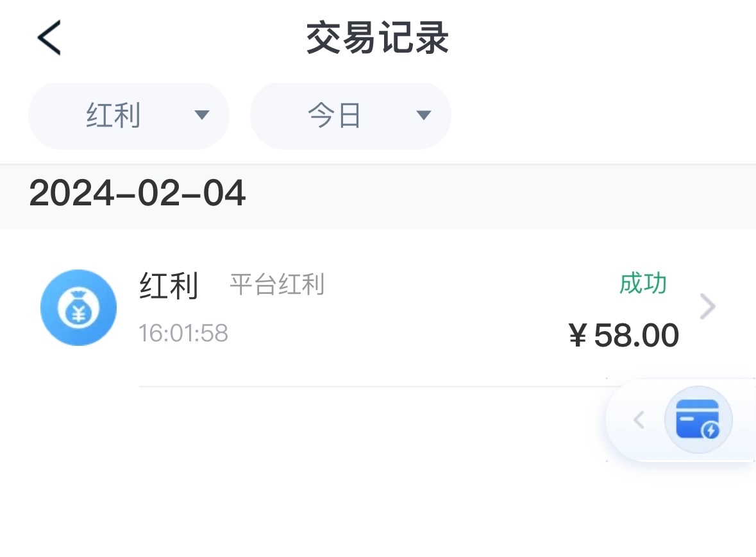This screenshot has width=756, height=557.
Task: Open transaction details via the right chevron
Action: click(707, 307)
